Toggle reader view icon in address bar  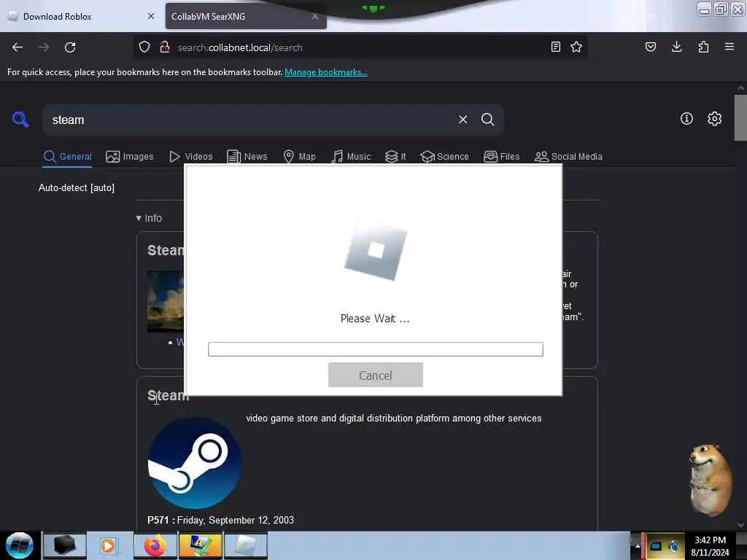tap(555, 47)
